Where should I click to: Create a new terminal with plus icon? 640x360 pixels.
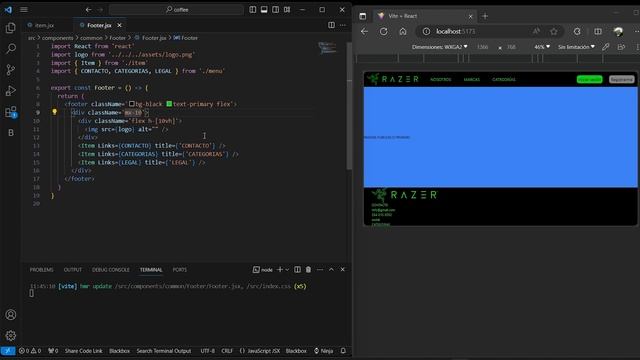[x=280, y=269]
